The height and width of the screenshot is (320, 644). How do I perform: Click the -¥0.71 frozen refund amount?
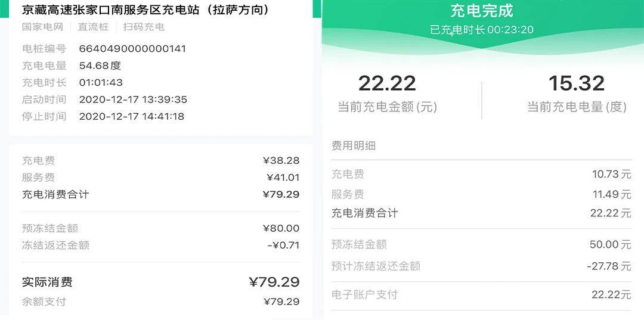[283, 245]
